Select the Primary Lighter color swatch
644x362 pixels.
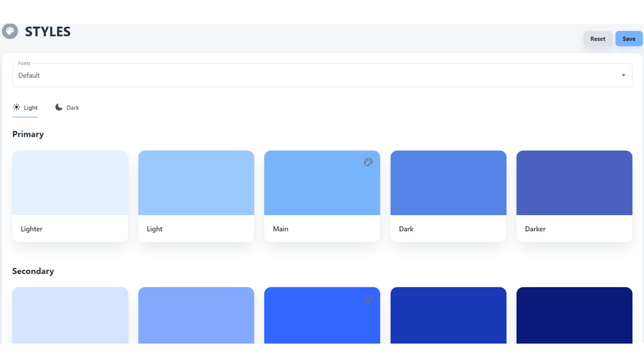click(70, 183)
